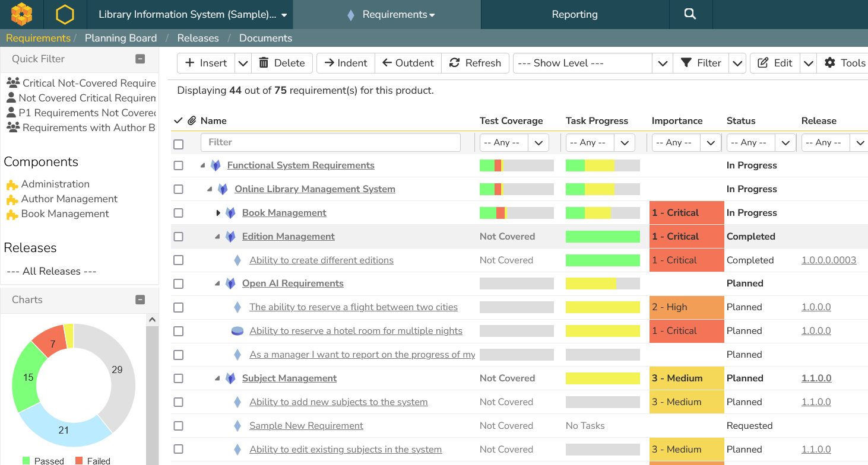Click the Administration component puzzle icon
The height and width of the screenshot is (465, 868).
click(12, 184)
